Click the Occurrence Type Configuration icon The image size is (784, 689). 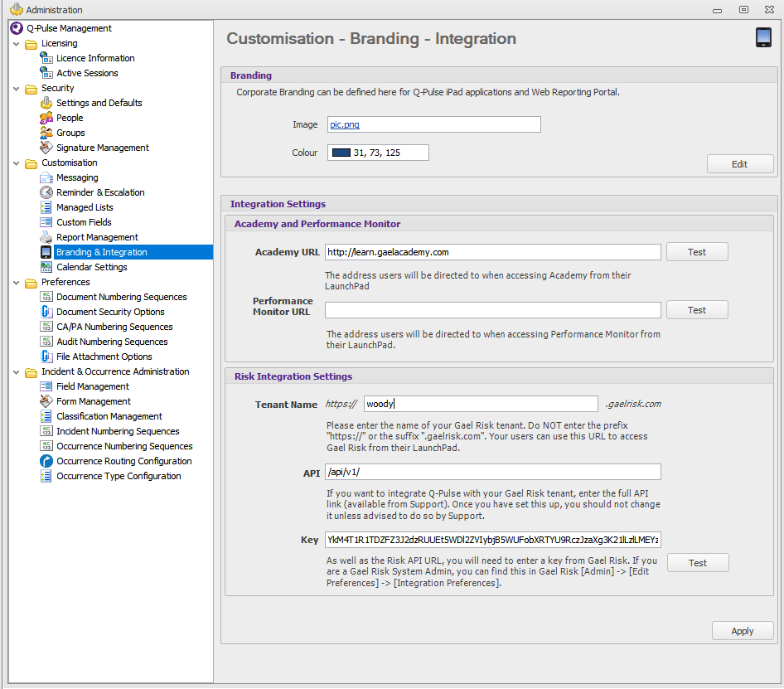46,476
